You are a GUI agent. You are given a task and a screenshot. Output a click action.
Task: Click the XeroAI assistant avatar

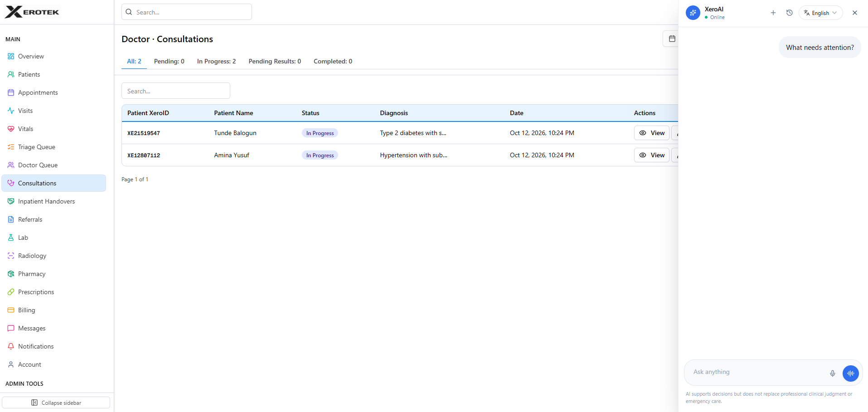pos(693,13)
